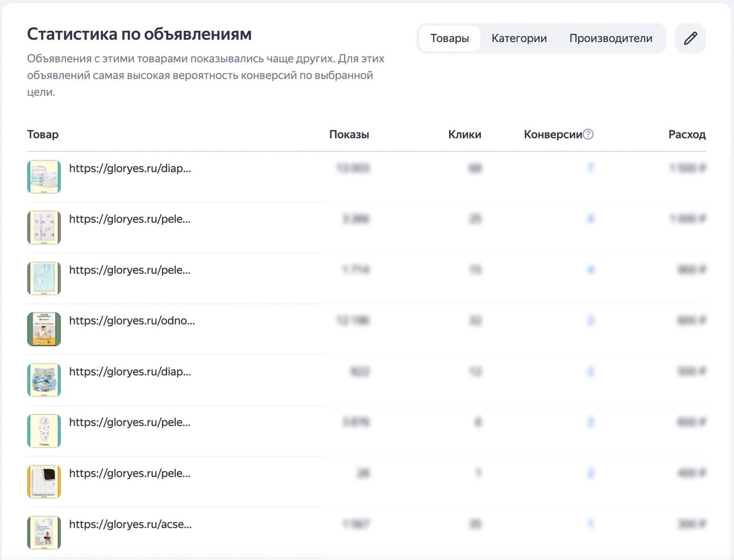Click the Конверсии column header text
The image size is (734, 560).
(x=552, y=134)
